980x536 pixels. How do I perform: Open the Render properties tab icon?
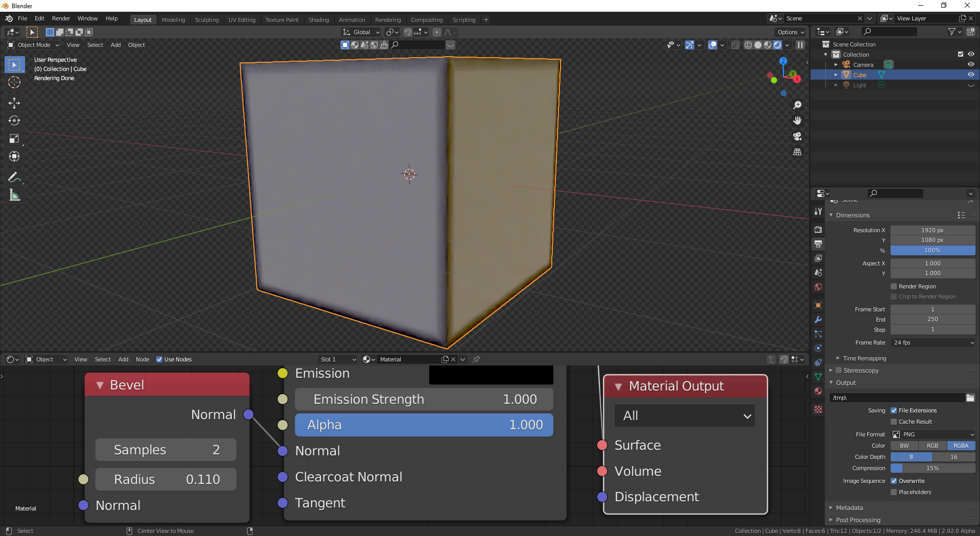pyautogui.click(x=818, y=230)
